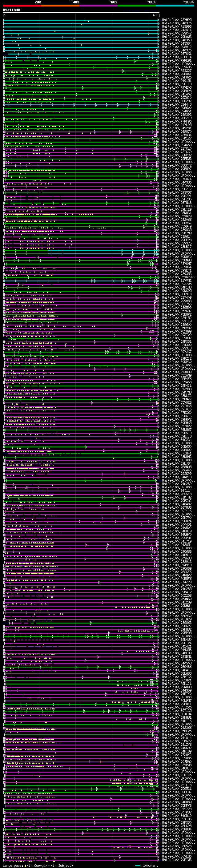Click the Large gaps legend text
Screen dimensions: 197x868
click(38, 866)
